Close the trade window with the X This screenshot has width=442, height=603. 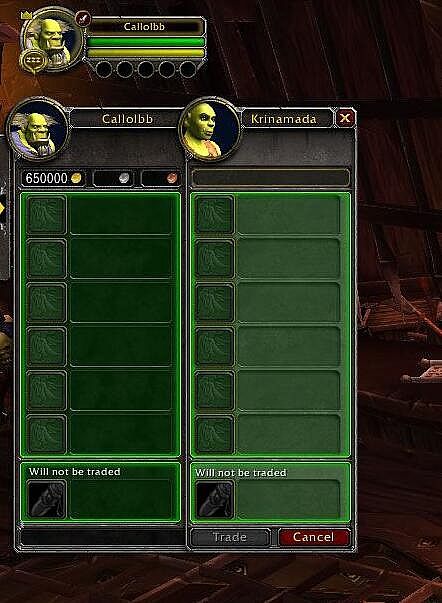[345, 118]
